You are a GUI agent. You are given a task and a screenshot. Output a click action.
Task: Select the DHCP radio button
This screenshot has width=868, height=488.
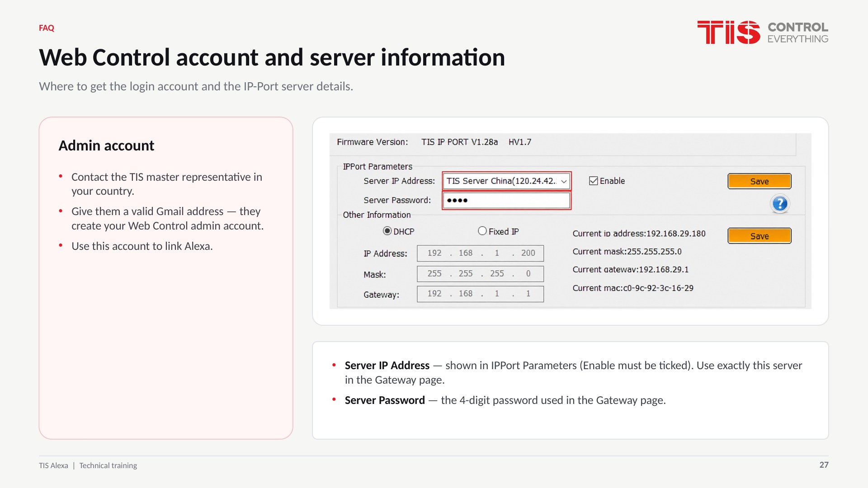point(387,231)
